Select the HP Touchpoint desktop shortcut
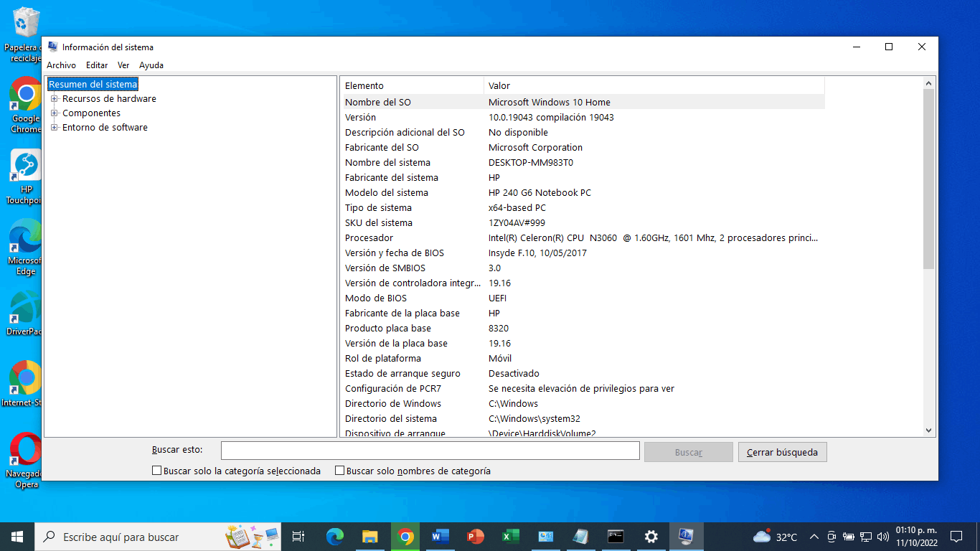The width and height of the screenshot is (980, 551). (24, 176)
